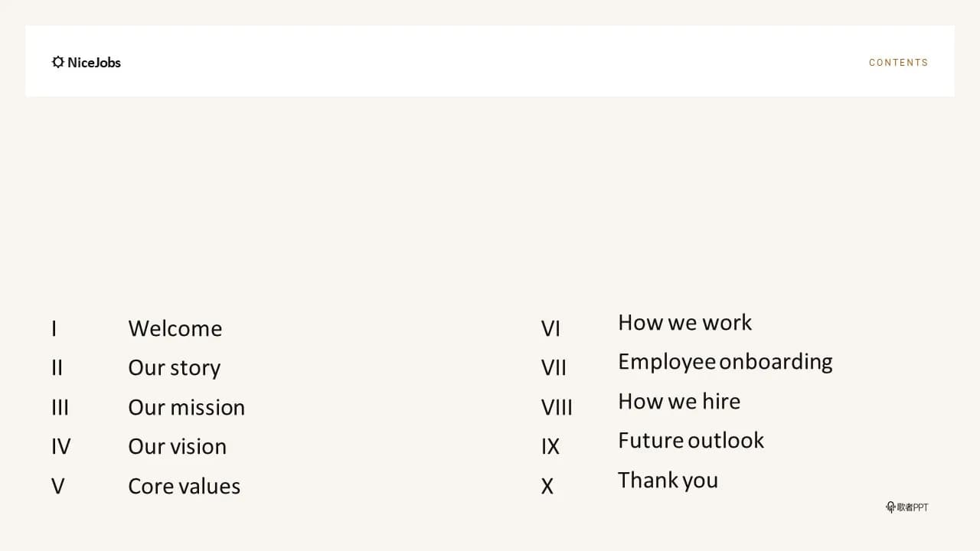
Task: Select the CONTENTS header label
Action: pyautogui.click(x=898, y=63)
